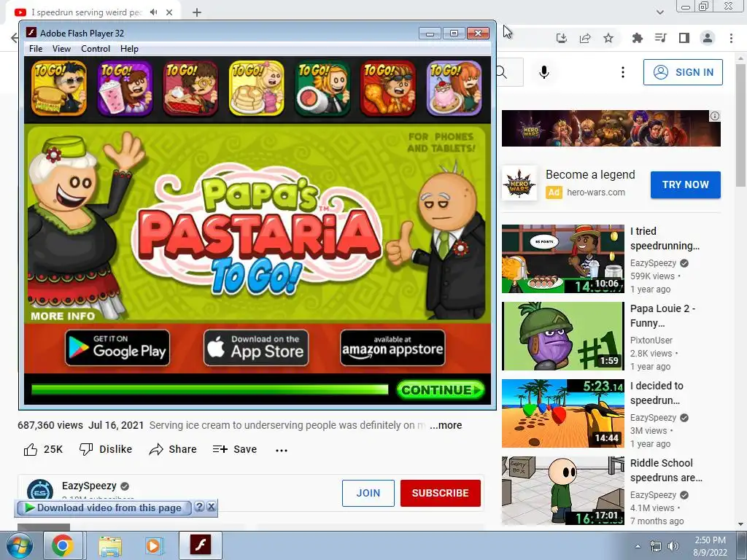Close the download video bar
Screen dimensions: 747x560
coord(211,507)
